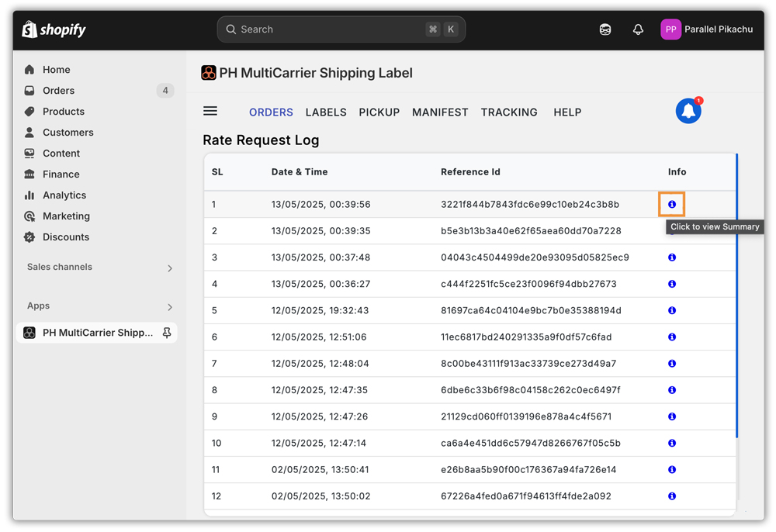Open the top bar notifications bell
This screenshot has height=532, width=776.
pyautogui.click(x=638, y=29)
